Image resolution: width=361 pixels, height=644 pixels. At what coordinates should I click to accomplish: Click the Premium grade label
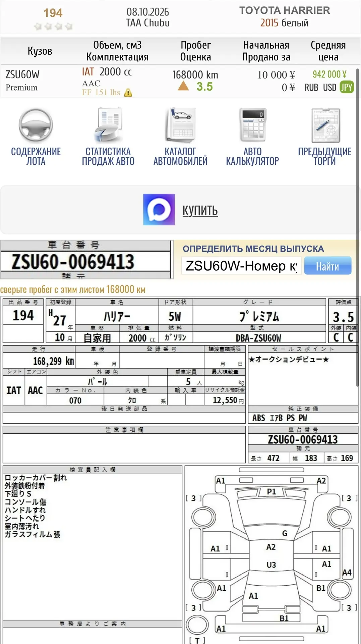[x=21, y=88]
